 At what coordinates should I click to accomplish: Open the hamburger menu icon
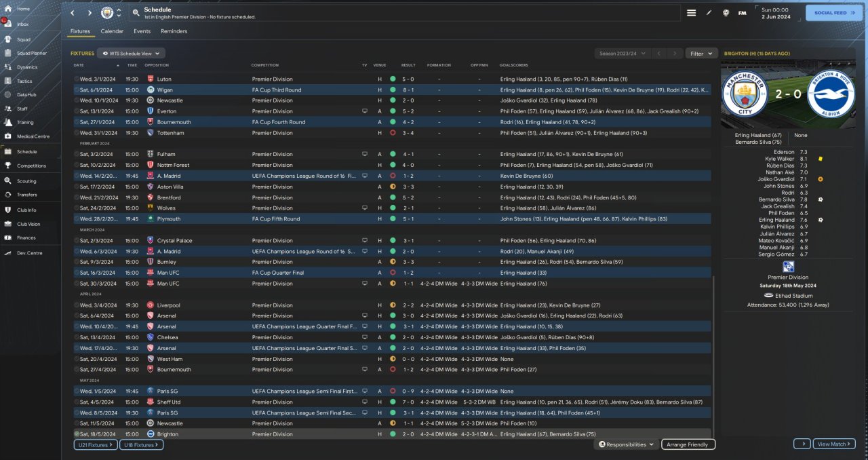click(x=691, y=13)
